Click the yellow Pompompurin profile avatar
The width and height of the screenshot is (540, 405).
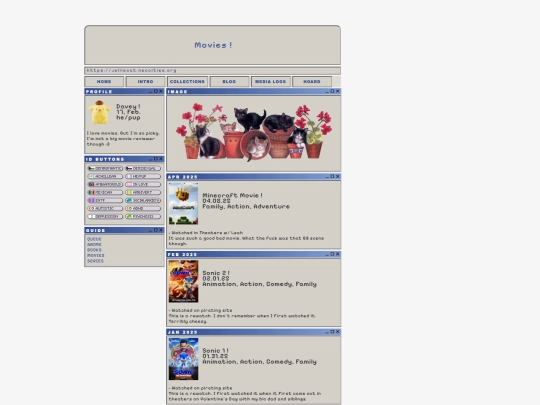(x=100, y=112)
